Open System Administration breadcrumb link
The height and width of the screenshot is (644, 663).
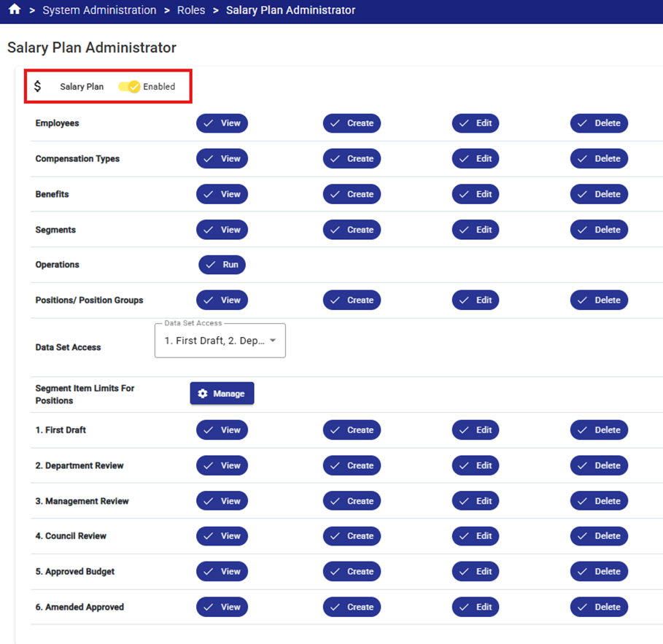pos(99,10)
